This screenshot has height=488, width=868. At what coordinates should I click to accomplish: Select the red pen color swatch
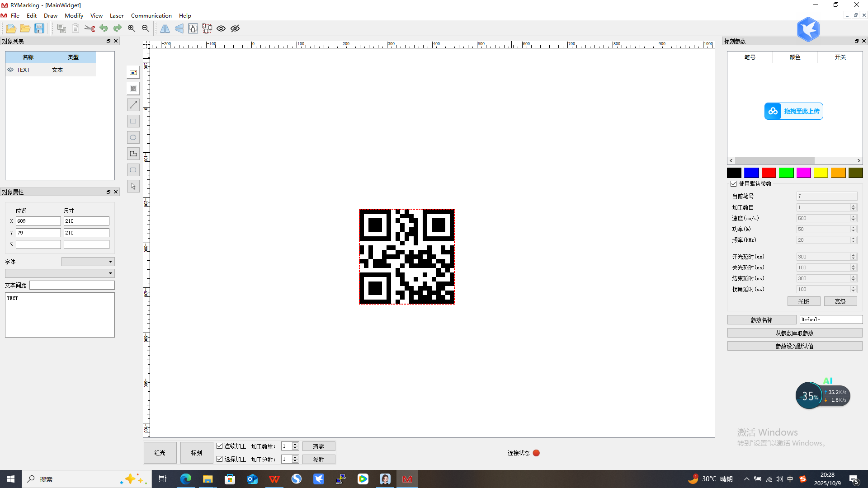(769, 173)
